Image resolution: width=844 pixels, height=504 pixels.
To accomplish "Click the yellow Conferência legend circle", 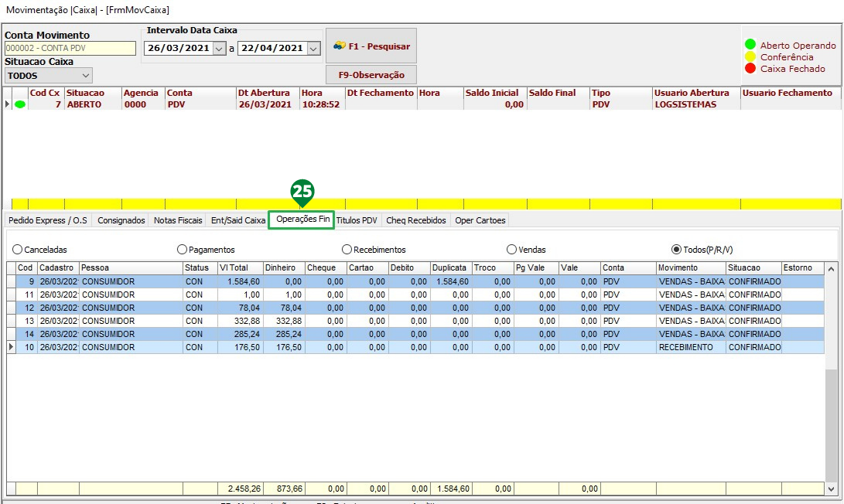I will tap(750, 57).
